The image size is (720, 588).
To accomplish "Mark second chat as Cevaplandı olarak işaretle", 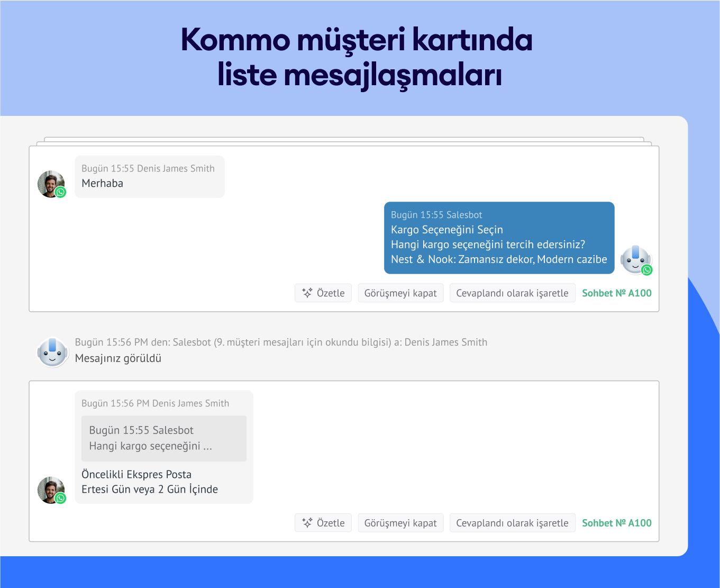I will coord(512,522).
